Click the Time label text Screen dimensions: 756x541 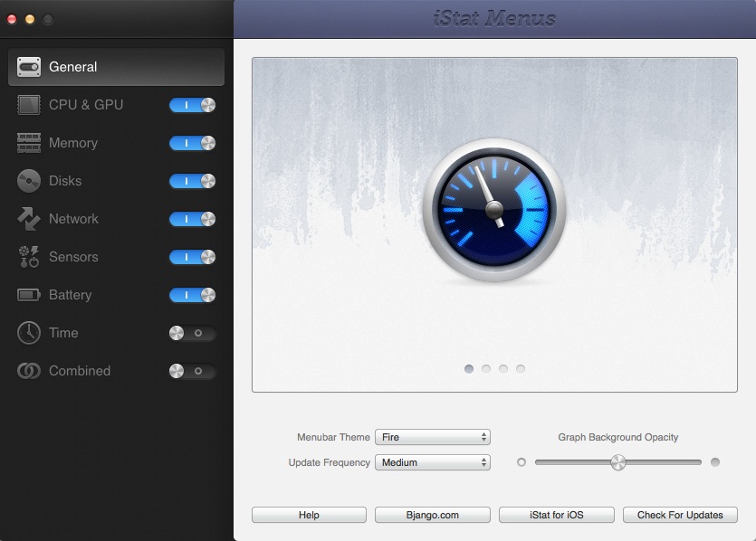[x=63, y=333]
